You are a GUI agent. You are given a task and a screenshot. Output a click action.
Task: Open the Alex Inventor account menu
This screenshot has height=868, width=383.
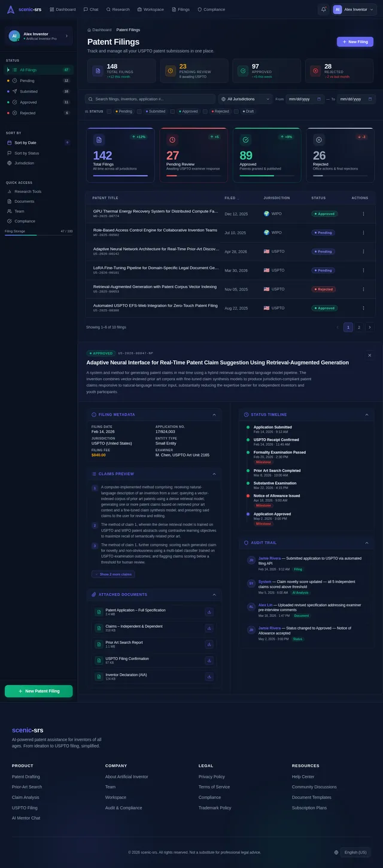(354, 10)
